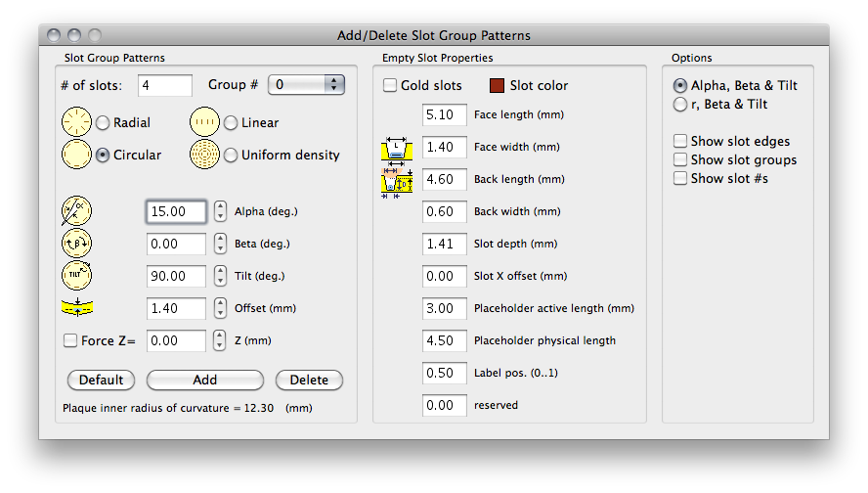Click the Circular pattern icon
The width and height of the screenshot is (868, 493).
[76, 155]
